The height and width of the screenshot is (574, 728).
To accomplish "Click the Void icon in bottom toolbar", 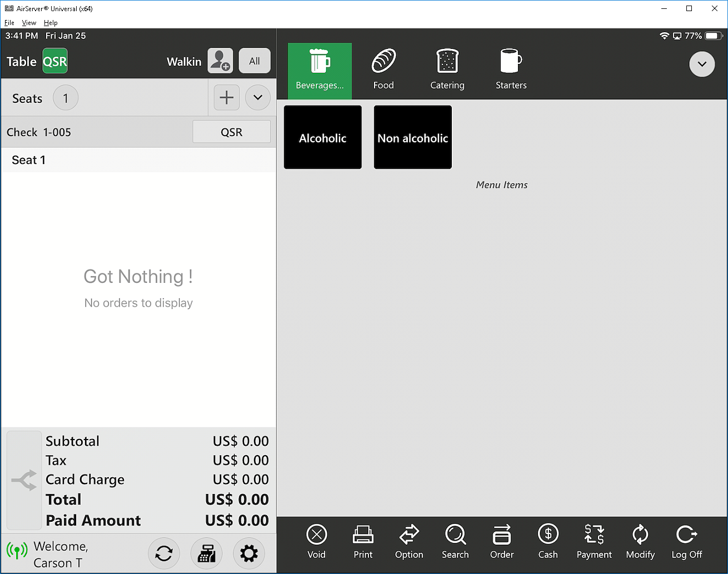I will coord(316,542).
